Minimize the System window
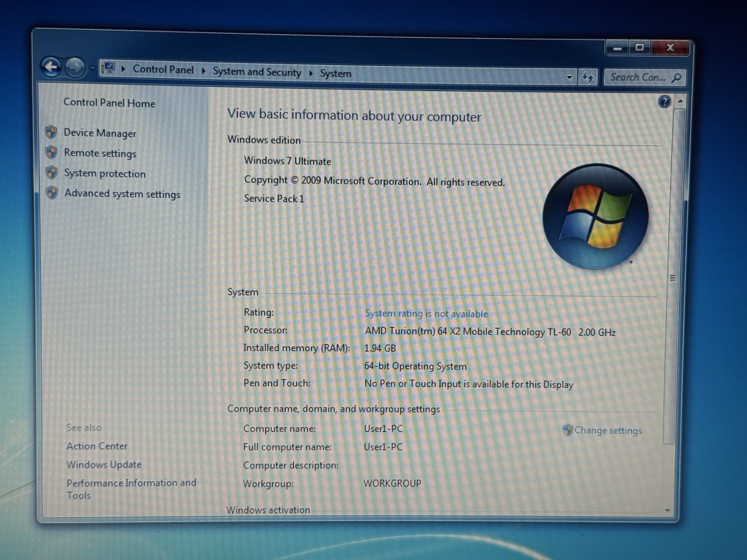This screenshot has height=560, width=747. (618, 47)
